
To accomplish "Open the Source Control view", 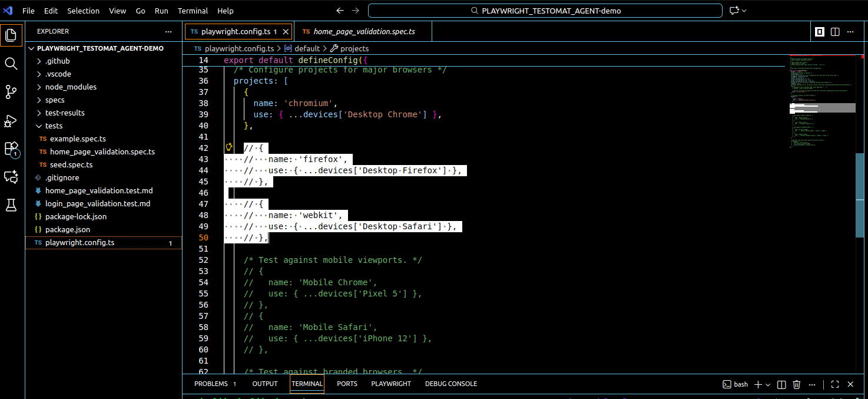I will pos(11,91).
